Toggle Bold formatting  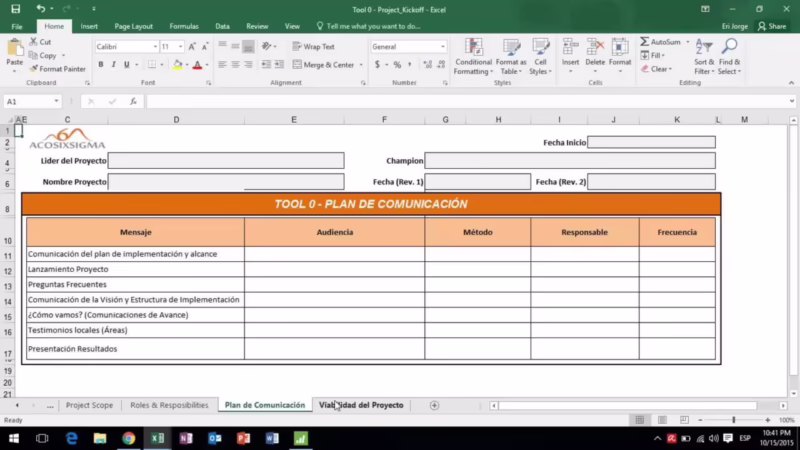pos(101,65)
